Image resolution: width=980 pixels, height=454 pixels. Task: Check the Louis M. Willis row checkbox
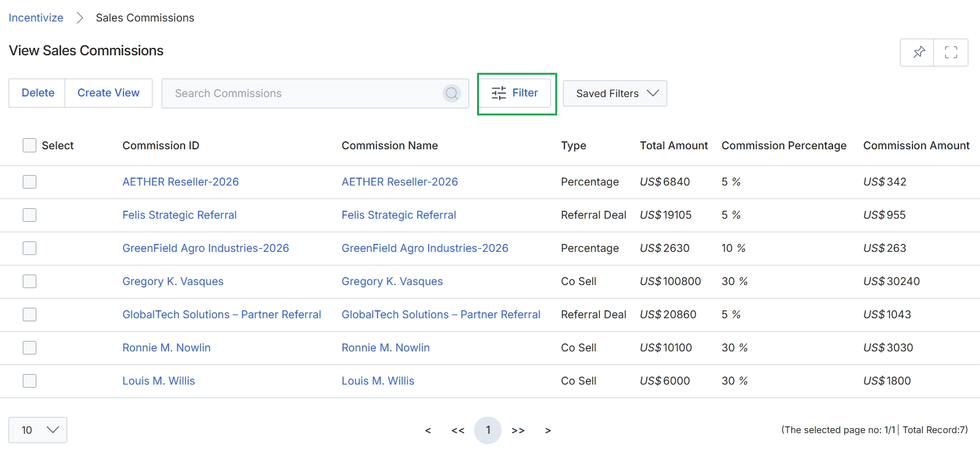30,381
